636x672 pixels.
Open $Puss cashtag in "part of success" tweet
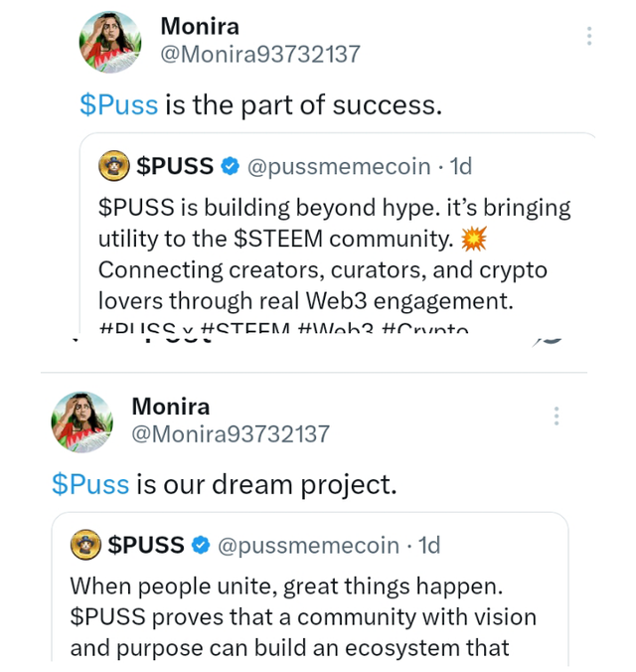point(119,104)
